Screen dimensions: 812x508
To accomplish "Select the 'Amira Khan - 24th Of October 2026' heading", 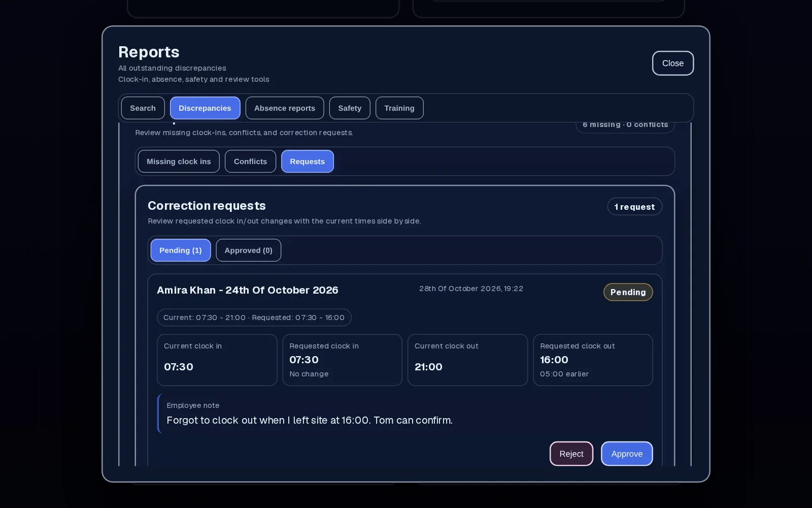I will 248,290.
